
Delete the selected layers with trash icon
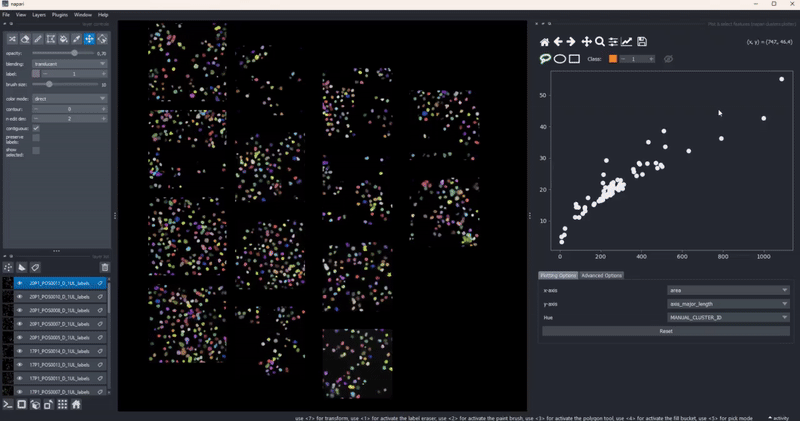pyautogui.click(x=105, y=267)
